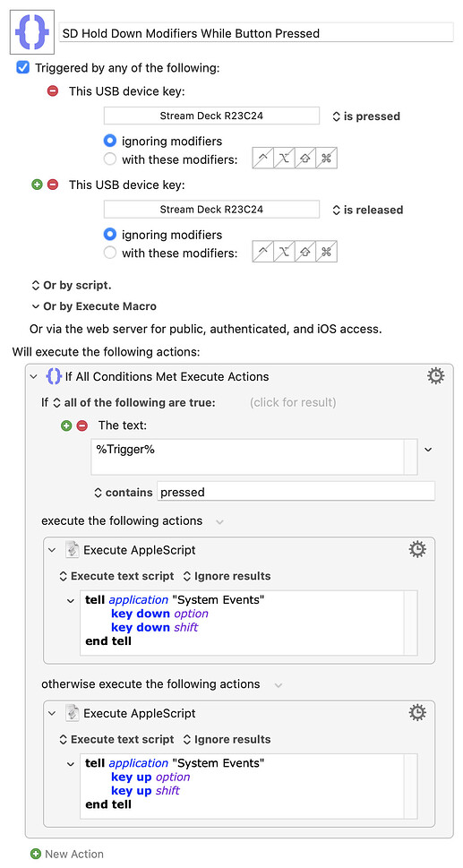
Task: Add a trigger via green plus icon
Action: tap(37, 185)
